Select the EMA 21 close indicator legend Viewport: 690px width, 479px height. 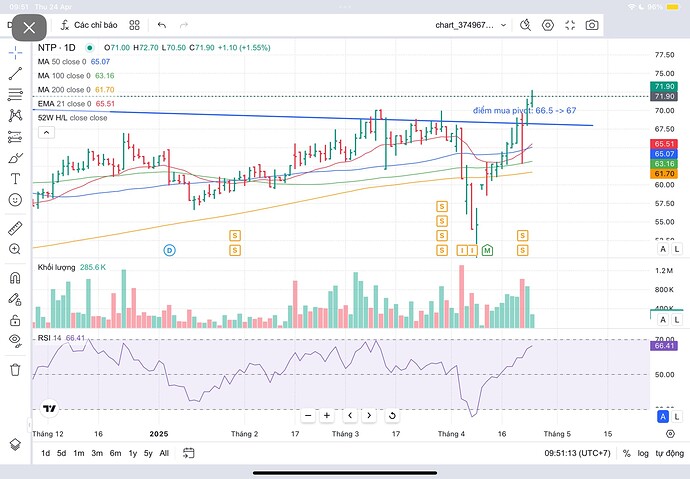click(76, 104)
